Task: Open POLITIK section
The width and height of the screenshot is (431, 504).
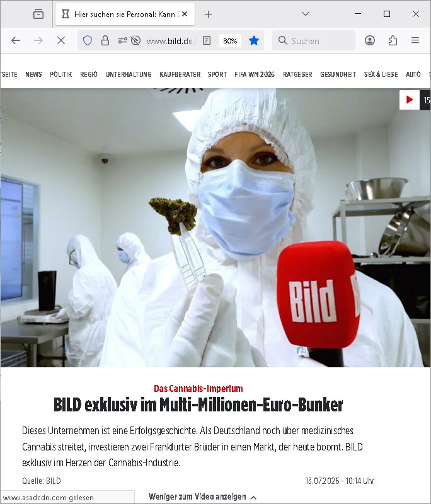Action: (x=60, y=74)
